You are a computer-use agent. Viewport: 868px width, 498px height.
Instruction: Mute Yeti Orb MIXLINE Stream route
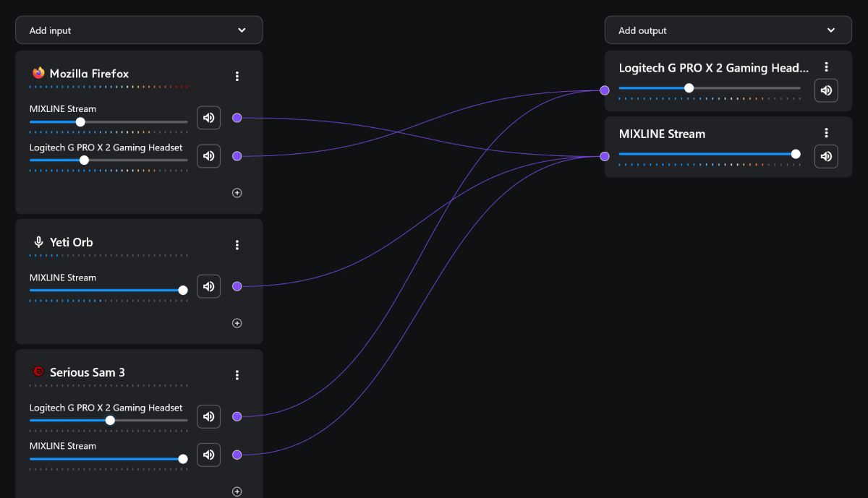[x=209, y=286]
